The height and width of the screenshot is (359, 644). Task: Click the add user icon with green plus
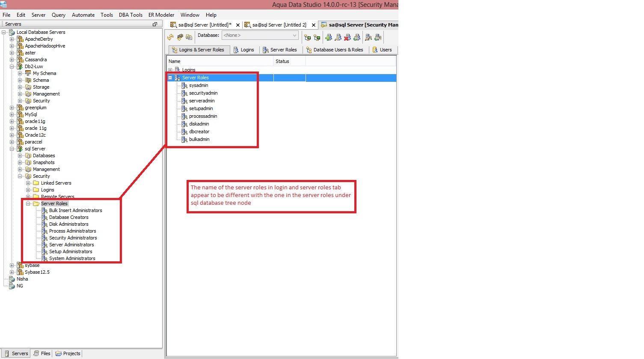329,37
